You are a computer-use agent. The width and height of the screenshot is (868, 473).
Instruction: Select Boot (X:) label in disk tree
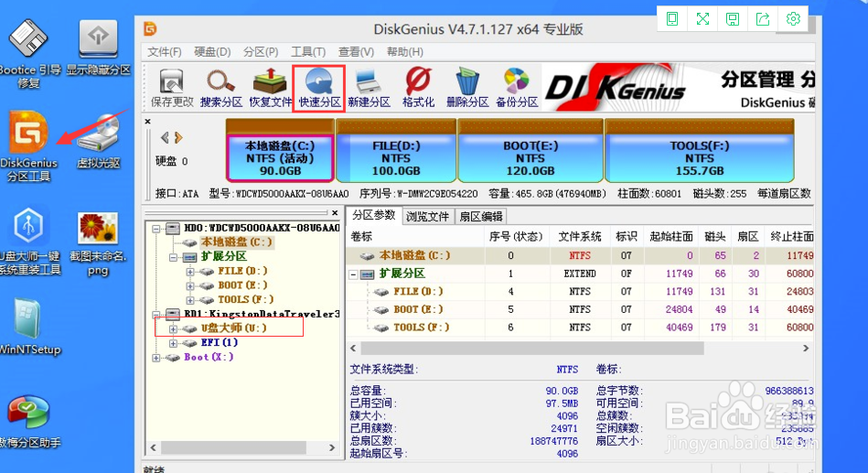click(x=209, y=357)
